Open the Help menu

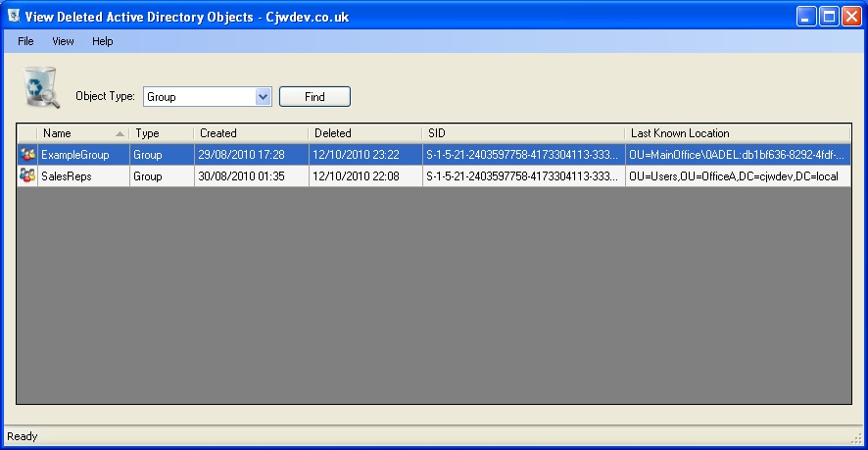[x=103, y=41]
